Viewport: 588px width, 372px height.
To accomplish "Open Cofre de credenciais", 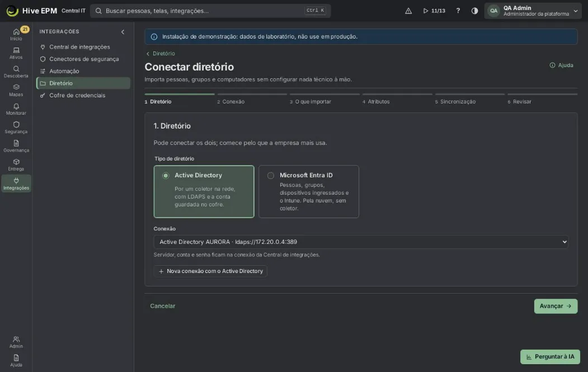I will (x=83, y=95).
